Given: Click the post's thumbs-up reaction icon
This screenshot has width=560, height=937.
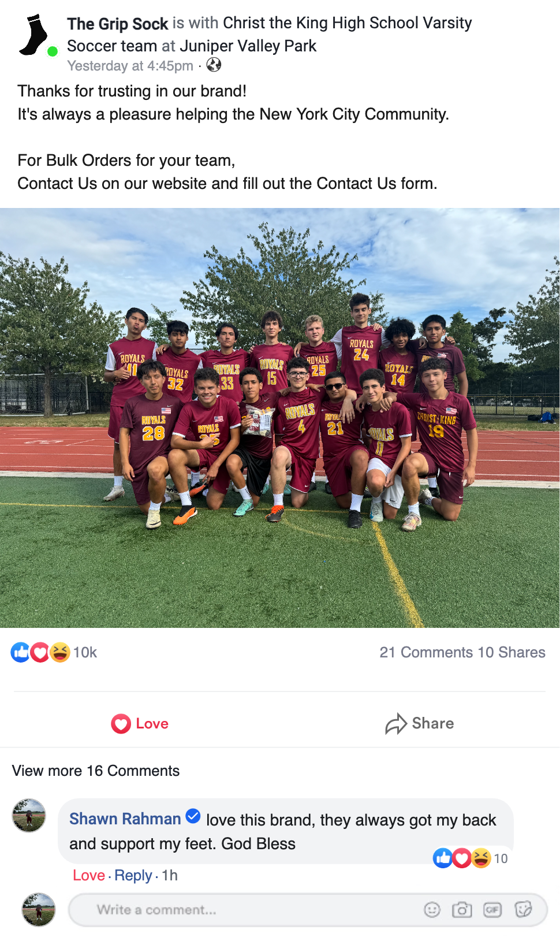Looking at the screenshot, I should click(21, 652).
